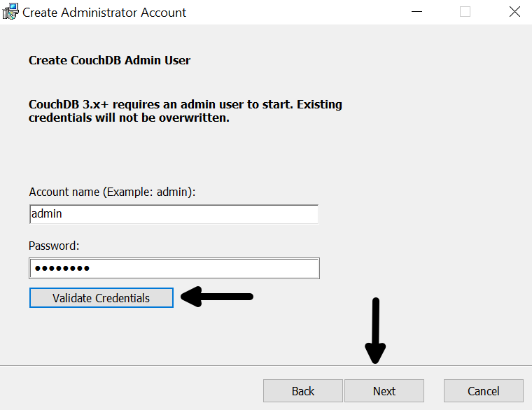Minimize the Create Administrator Account window
Screen dimensions: 532x410
(x=416, y=12)
